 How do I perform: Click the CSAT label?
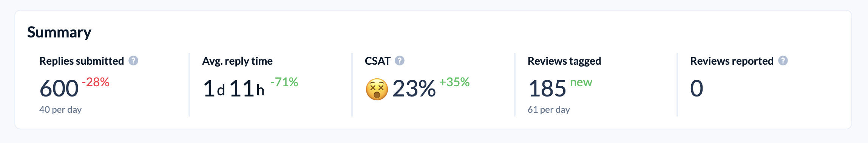pyautogui.click(x=377, y=61)
